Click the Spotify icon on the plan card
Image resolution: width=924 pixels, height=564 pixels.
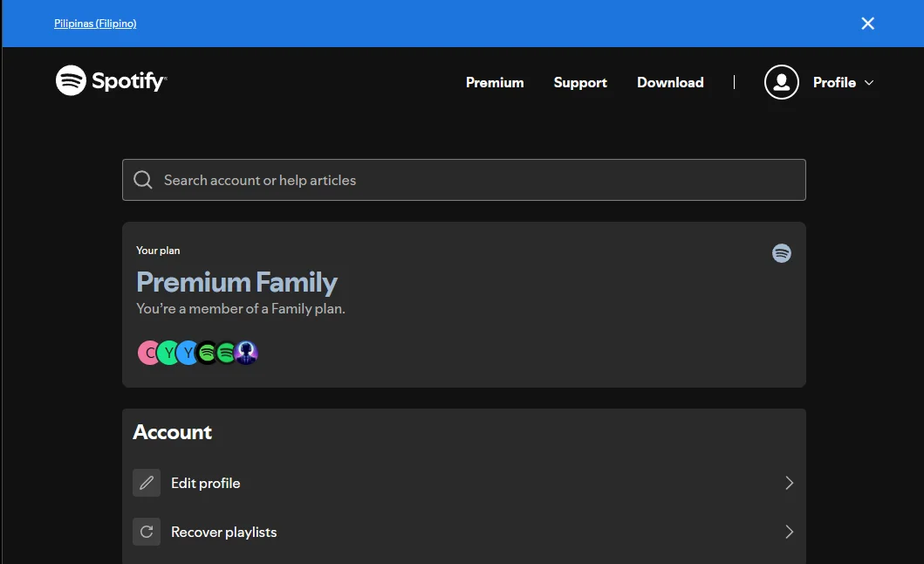(x=782, y=253)
